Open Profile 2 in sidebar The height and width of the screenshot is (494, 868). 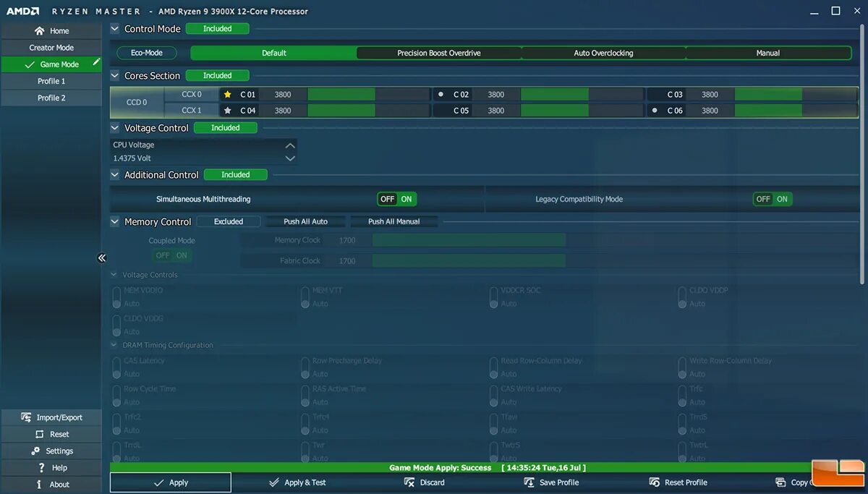tap(51, 98)
